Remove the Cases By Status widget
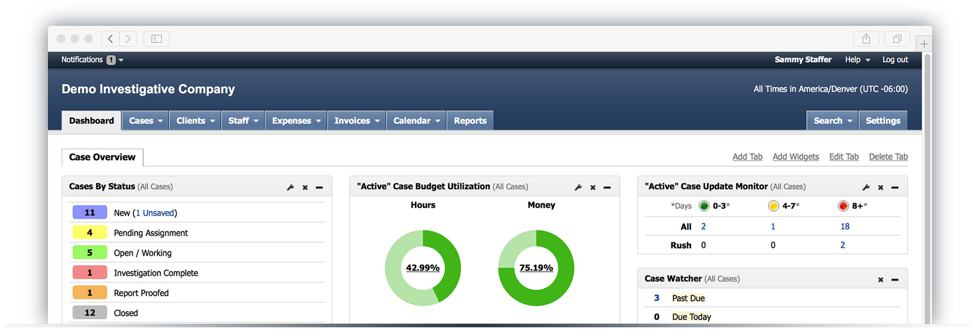Viewport: 980px width, 331px height. point(305,187)
